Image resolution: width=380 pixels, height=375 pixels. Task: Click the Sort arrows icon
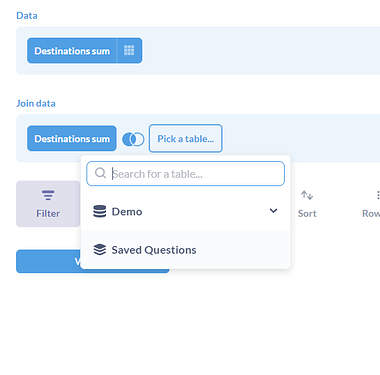[x=307, y=195]
